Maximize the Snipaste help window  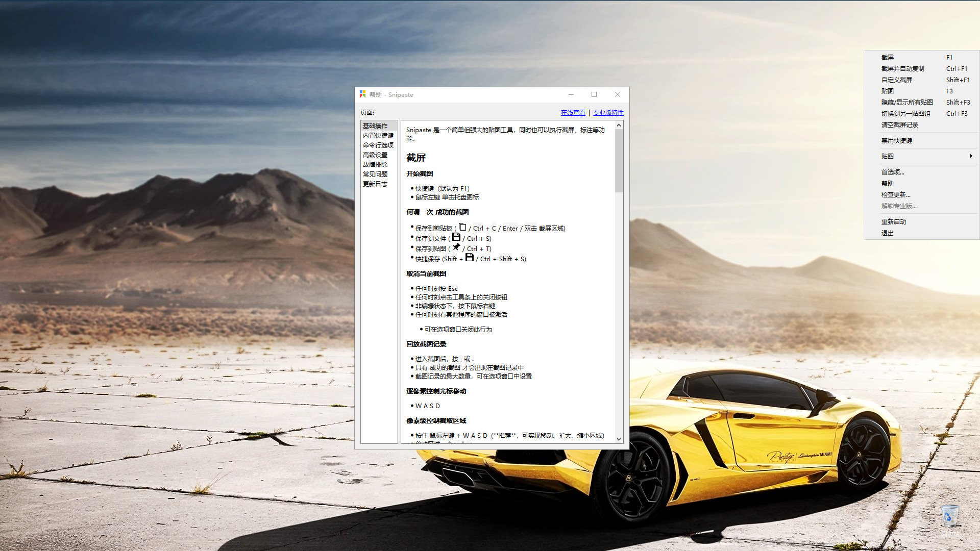pos(594,94)
